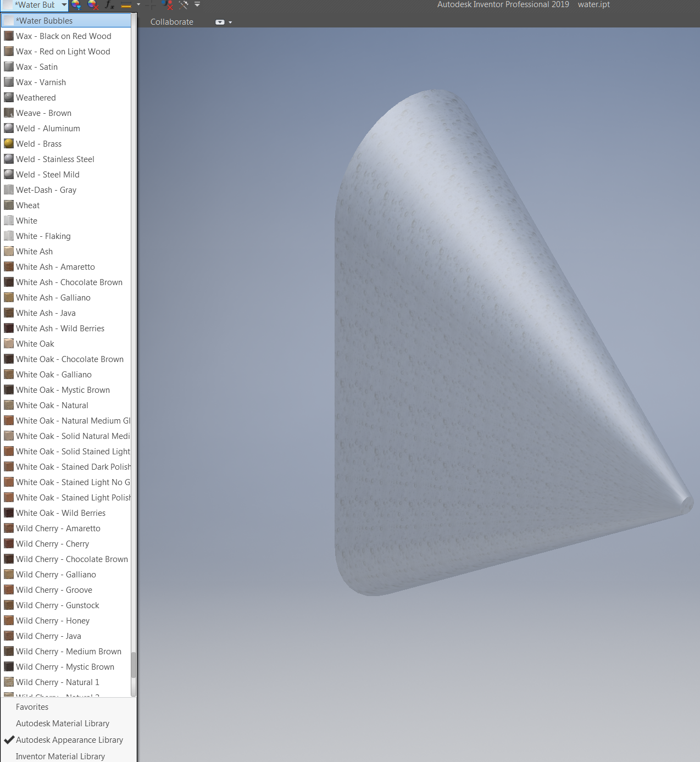Choose Wax - Black on Red Wood
The height and width of the screenshot is (762, 700).
point(66,36)
